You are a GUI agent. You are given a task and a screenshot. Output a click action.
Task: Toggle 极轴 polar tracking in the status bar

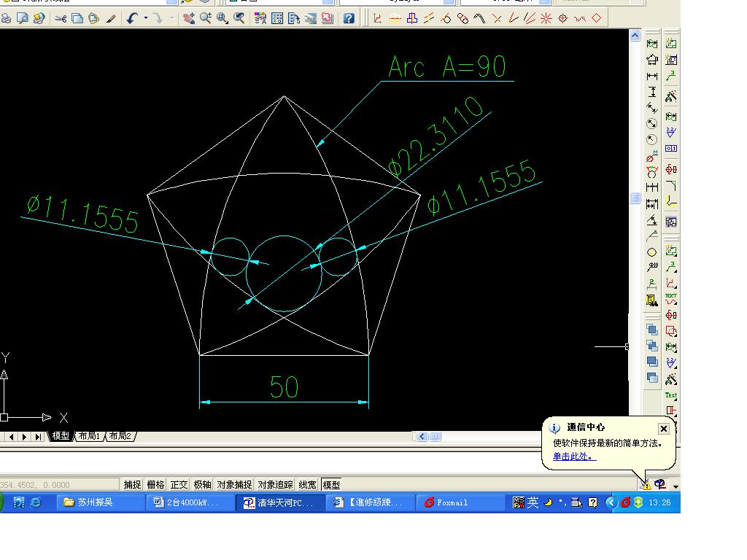pos(203,484)
